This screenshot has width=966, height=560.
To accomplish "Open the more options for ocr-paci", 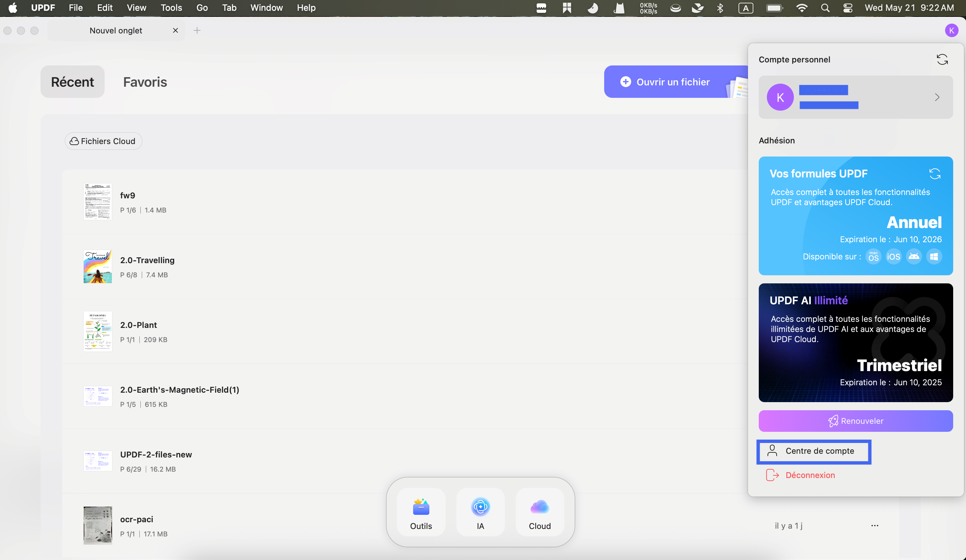I will [875, 526].
